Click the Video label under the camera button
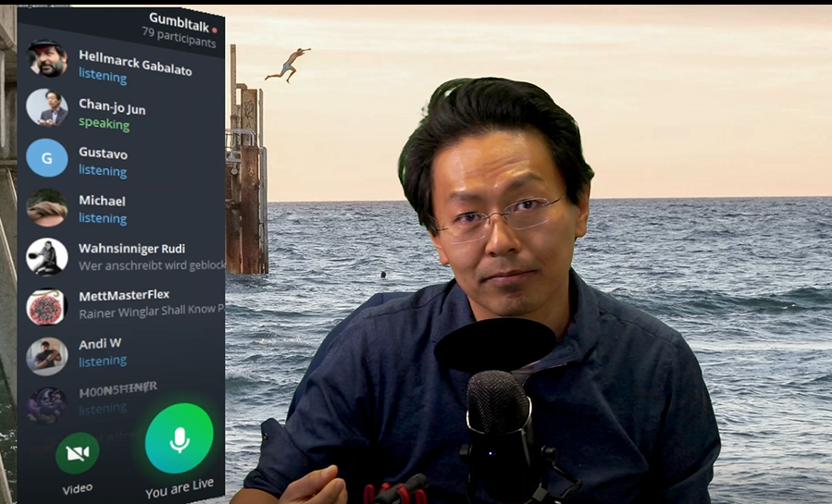Screen dimensions: 832x504 78,488
